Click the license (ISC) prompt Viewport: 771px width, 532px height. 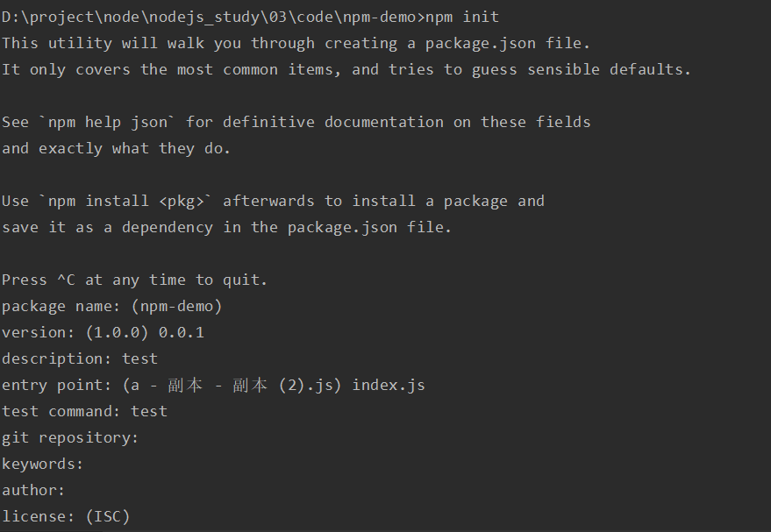pyautogui.click(x=66, y=516)
